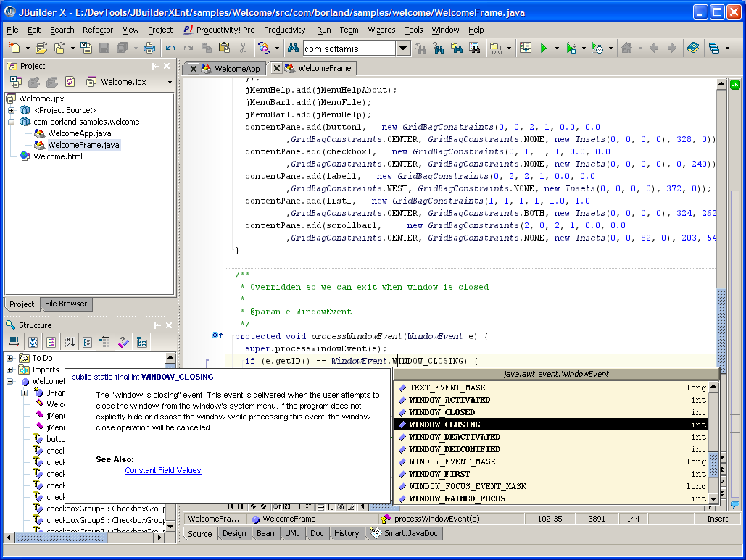Viewport: 746px width, 560px height.
Task: Click the Print icon in the main toolbar
Action: click(x=149, y=49)
